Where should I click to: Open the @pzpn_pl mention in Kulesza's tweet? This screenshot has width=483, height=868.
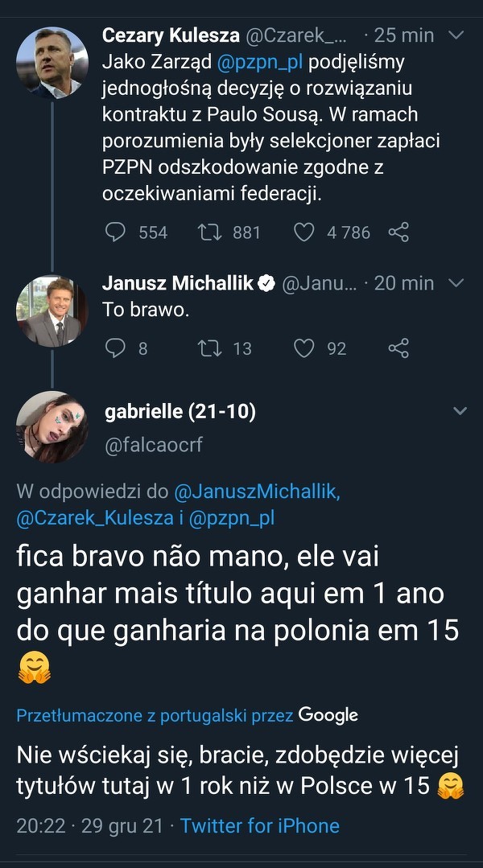[254, 62]
